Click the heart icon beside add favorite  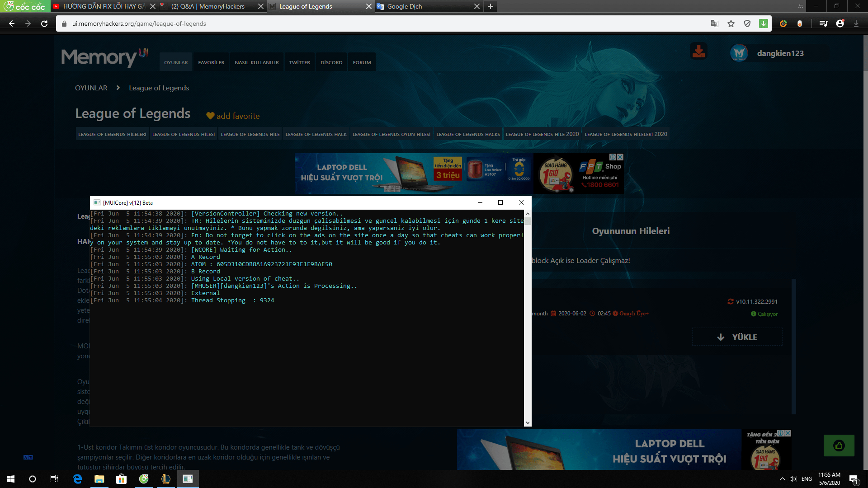point(210,116)
